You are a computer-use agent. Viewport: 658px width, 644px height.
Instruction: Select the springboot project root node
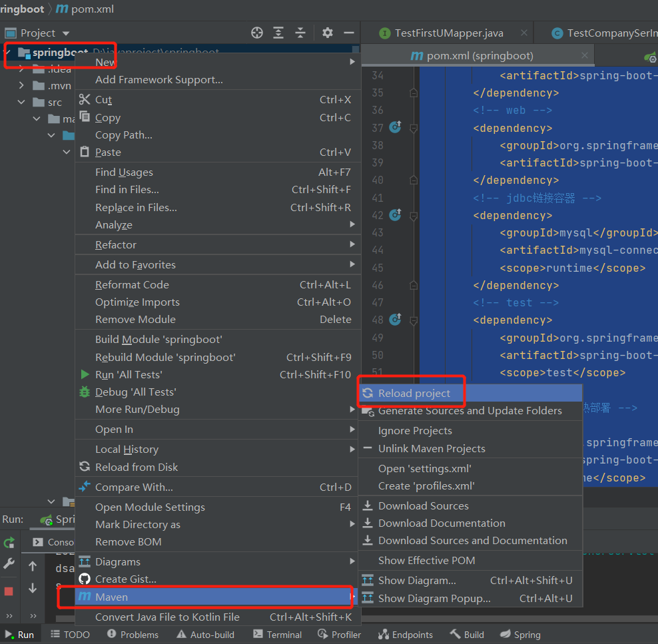point(60,53)
